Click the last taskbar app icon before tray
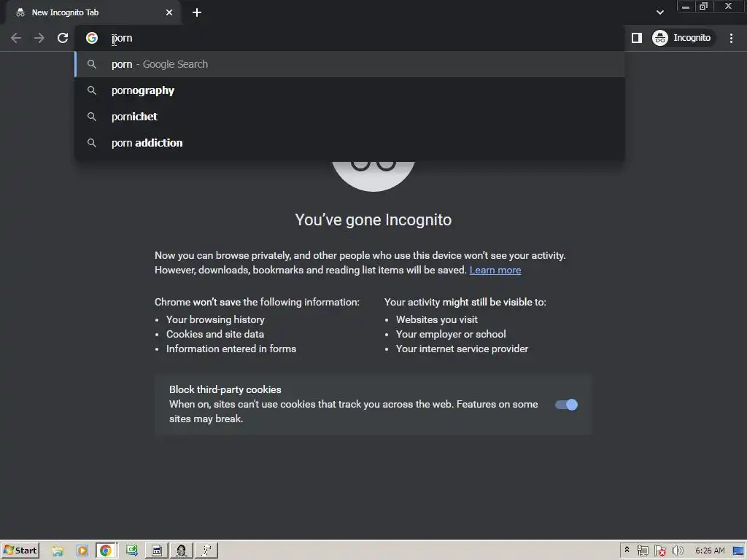This screenshot has width=747, height=560. (206, 551)
